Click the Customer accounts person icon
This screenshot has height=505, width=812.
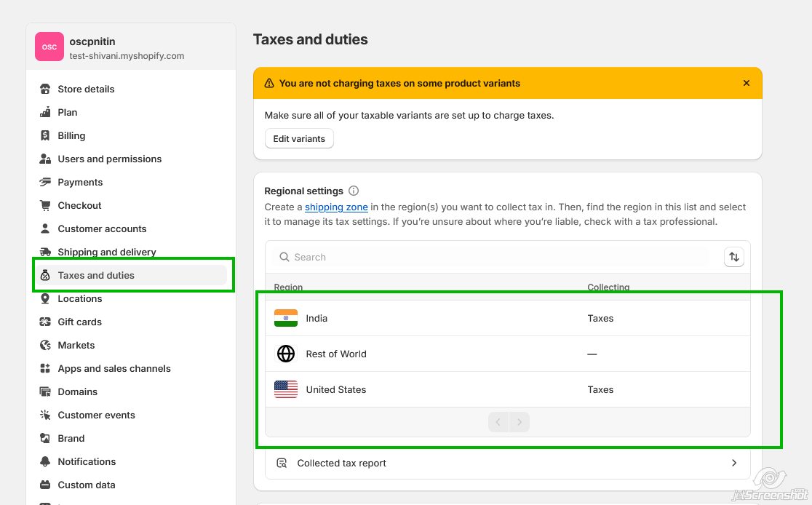[x=45, y=229]
